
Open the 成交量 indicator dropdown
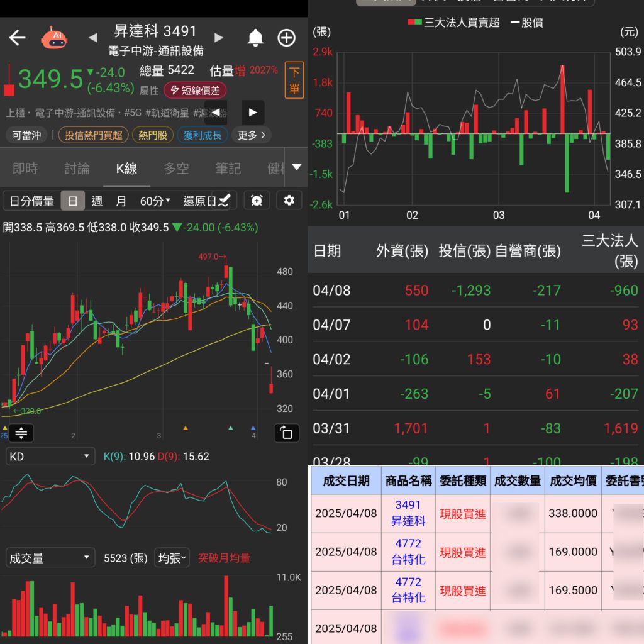(49, 558)
